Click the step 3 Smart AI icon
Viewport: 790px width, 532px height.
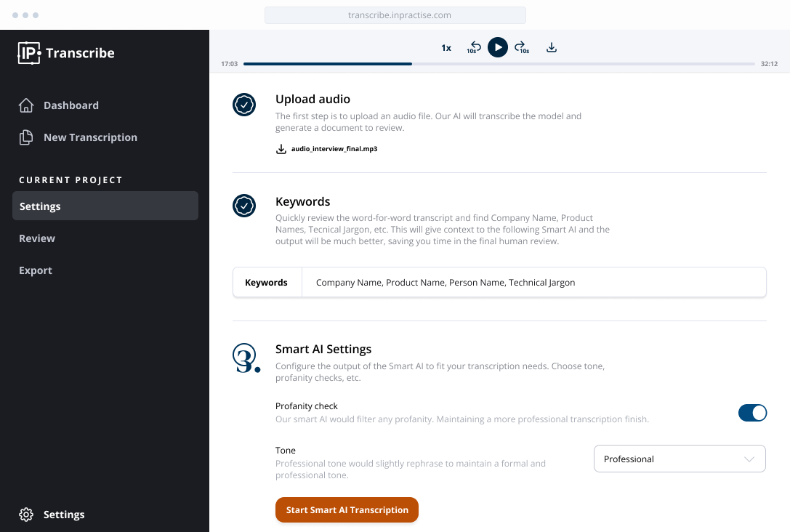246,358
